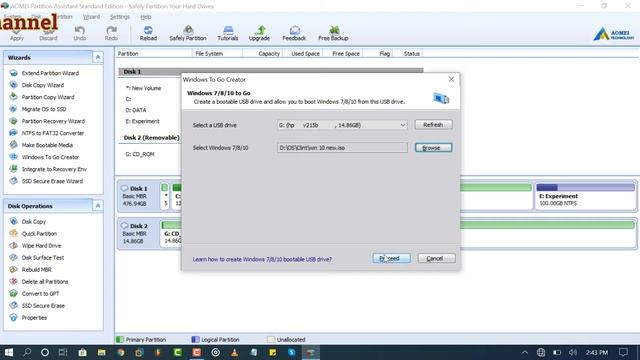Click the Refresh button in dialog
The image size is (640, 360).
click(433, 124)
